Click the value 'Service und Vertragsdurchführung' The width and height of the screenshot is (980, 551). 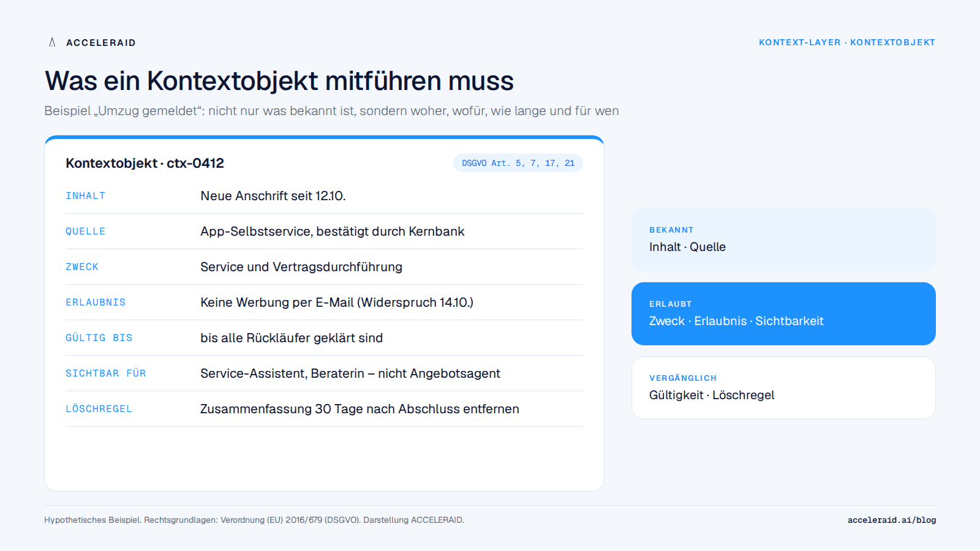[301, 267]
